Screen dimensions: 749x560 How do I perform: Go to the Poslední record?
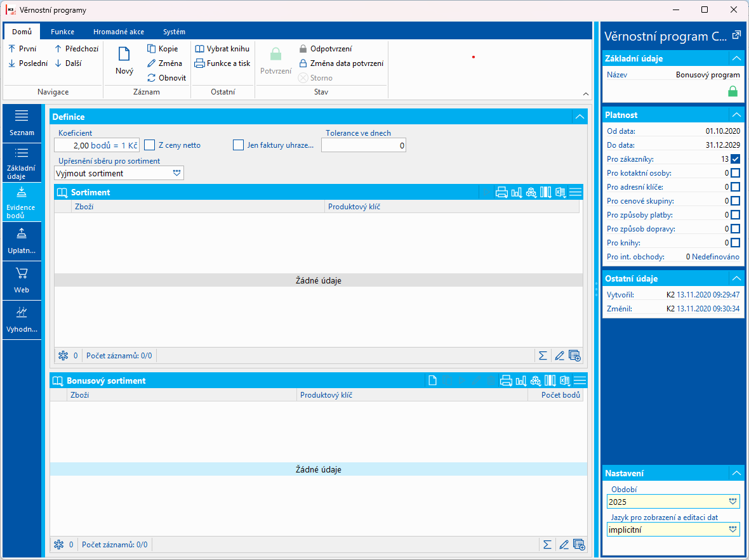tap(28, 63)
